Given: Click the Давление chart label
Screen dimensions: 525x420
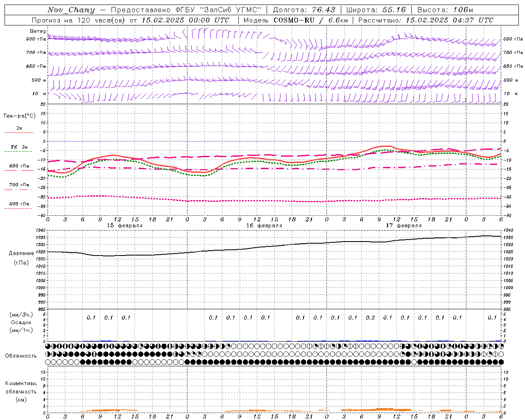Looking at the screenshot, I should [x=21, y=253].
